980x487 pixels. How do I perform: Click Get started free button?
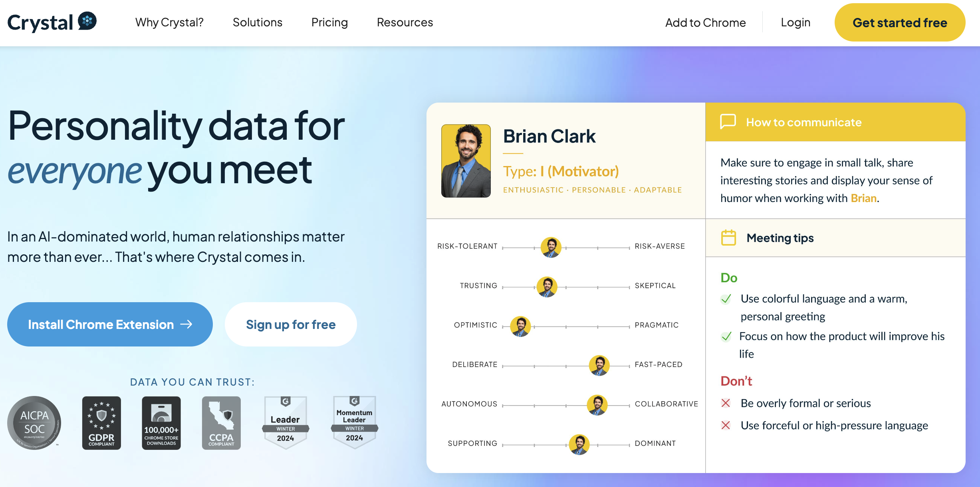click(x=900, y=22)
